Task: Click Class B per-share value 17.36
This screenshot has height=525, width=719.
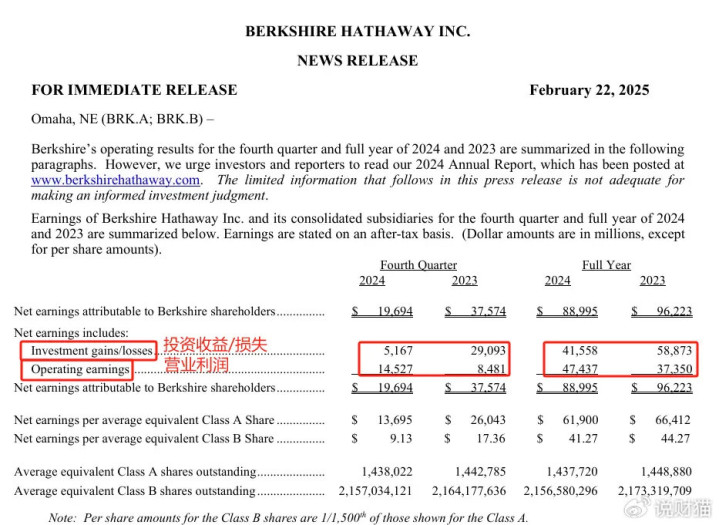Action: 491,439
